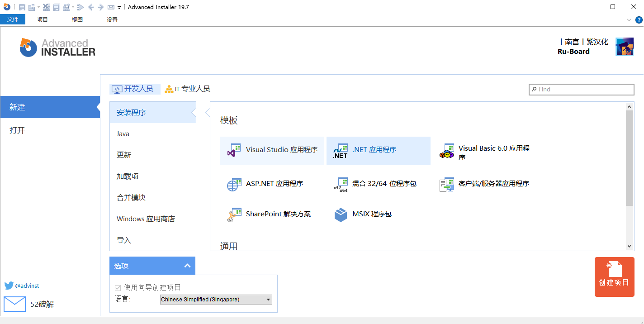Open the 项目 menu
The height and width of the screenshot is (324, 644).
(x=42, y=19)
